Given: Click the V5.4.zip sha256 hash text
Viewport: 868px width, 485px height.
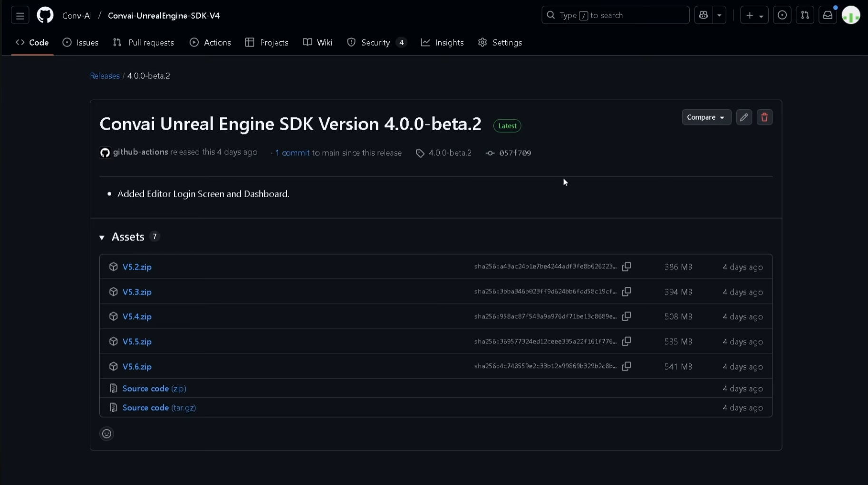Looking at the screenshot, I should click(x=545, y=316).
